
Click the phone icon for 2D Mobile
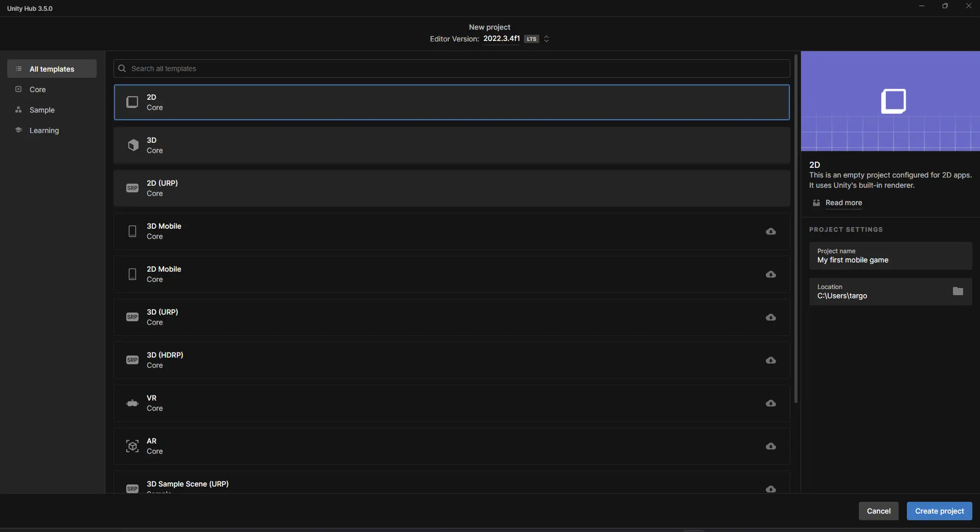[132, 274]
